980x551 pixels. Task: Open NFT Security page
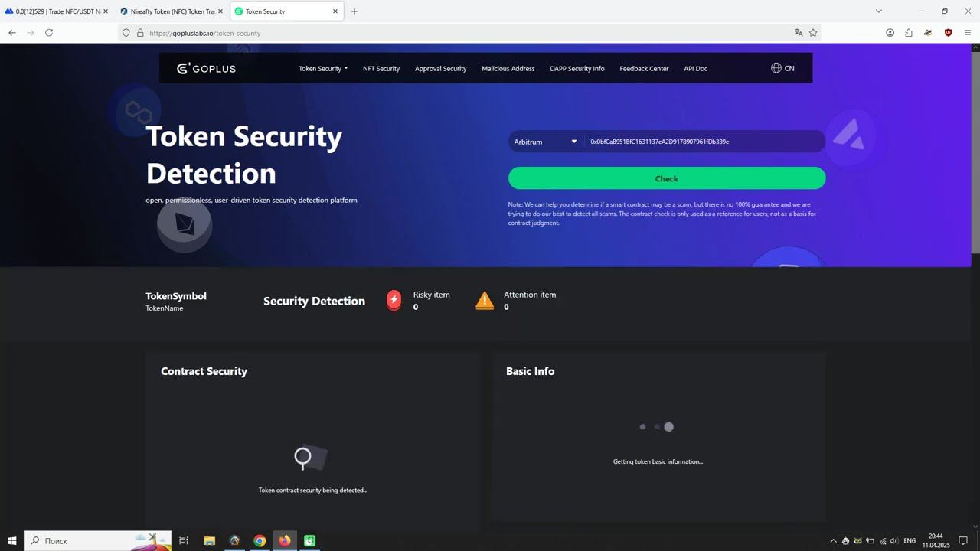(x=381, y=68)
